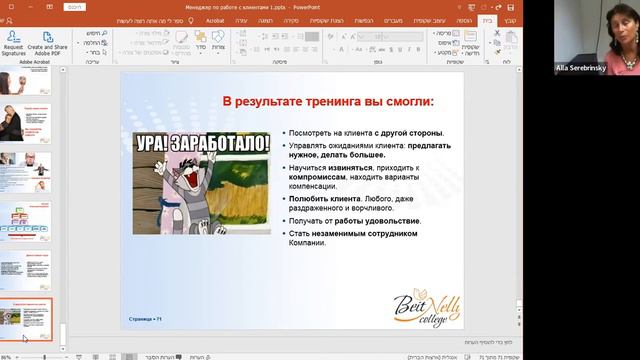
Task: Click the Sign-in (היכנס) button
Action: coord(75,7)
